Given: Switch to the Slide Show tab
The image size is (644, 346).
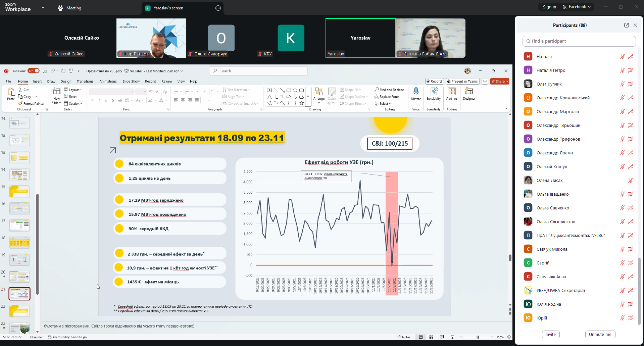Looking at the screenshot, I should pos(131,82).
